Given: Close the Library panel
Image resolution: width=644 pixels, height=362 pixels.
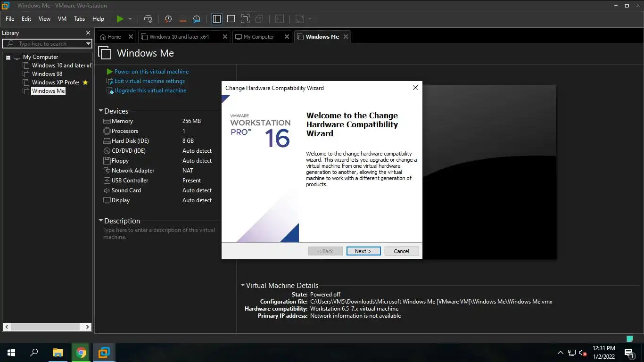Looking at the screenshot, I should (x=88, y=33).
